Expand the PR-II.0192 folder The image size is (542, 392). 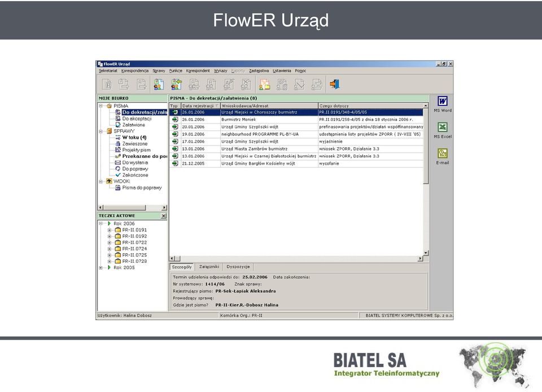tap(109, 236)
